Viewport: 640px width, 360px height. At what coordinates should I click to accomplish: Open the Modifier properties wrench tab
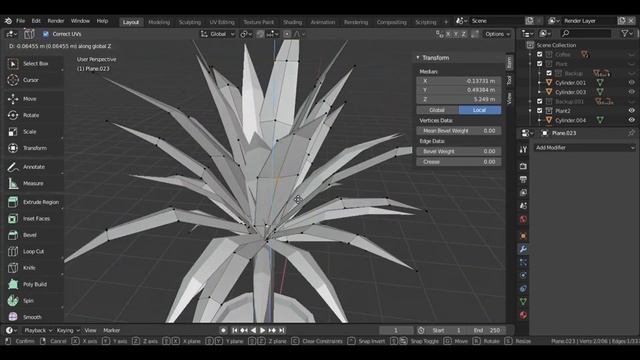click(523, 249)
